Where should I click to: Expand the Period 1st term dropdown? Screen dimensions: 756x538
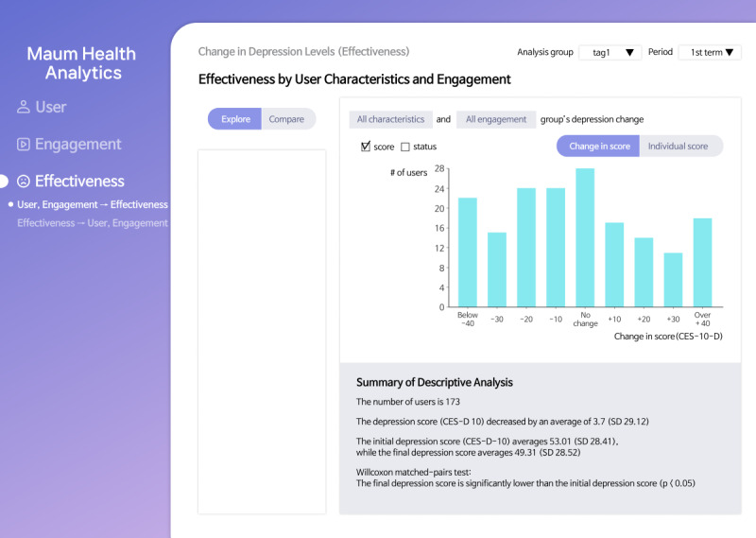[x=710, y=52]
